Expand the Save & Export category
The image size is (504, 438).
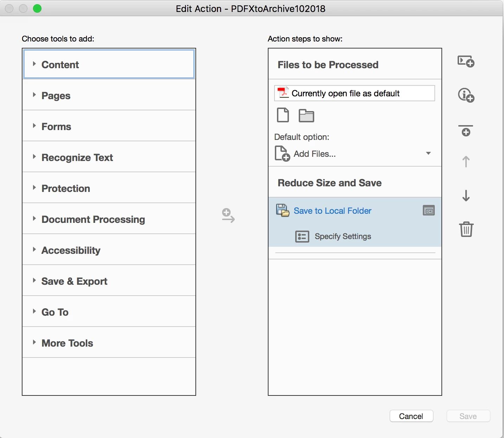tap(109, 281)
